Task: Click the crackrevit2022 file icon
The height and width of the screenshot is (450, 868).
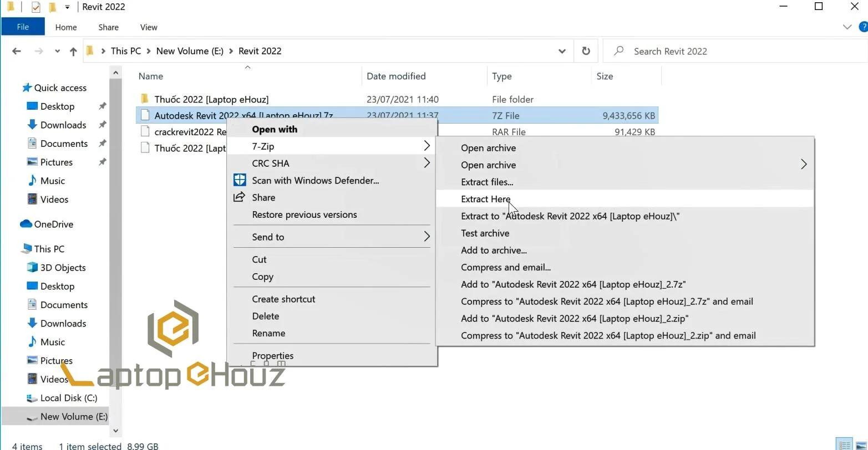Action: (x=145, y=132)
